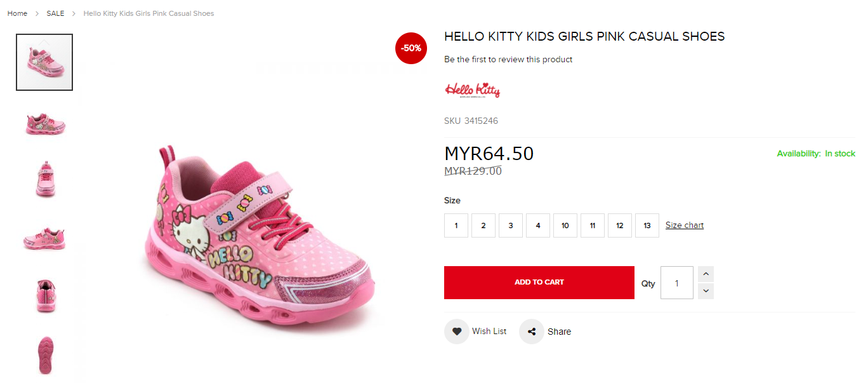The image size is (868, 383).
Task: Click the -50% discount badge
Action: click(x=411, y=48)
